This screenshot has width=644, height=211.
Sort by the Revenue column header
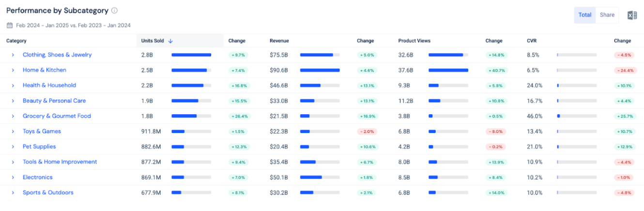click(x=279, y=41)
